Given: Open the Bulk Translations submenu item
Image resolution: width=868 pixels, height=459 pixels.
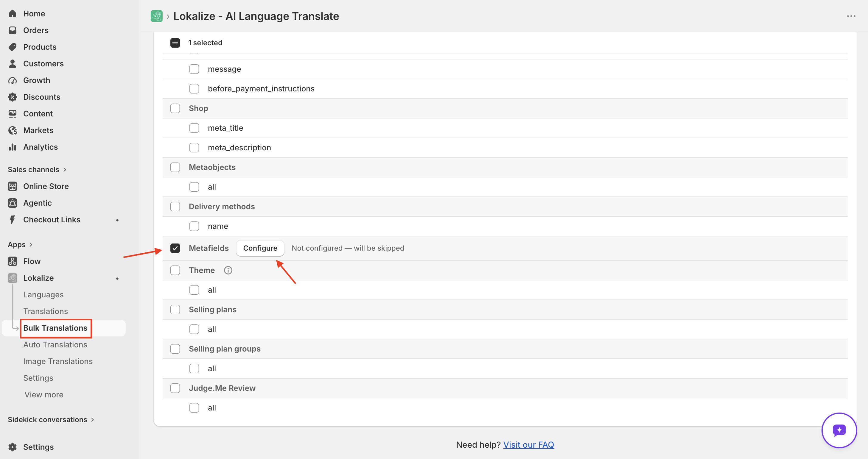Looking at the screenshot, I should click(55, 328).
